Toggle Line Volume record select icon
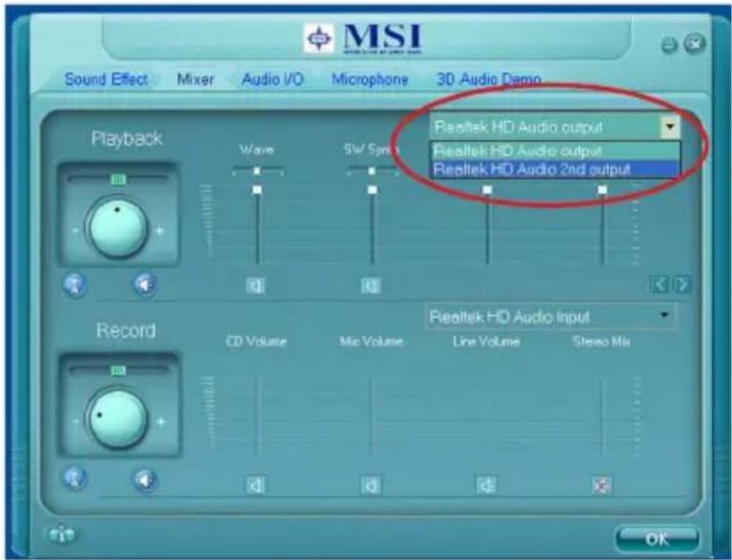Viewport: 732px width, 560px height. [x=486, y=485]
